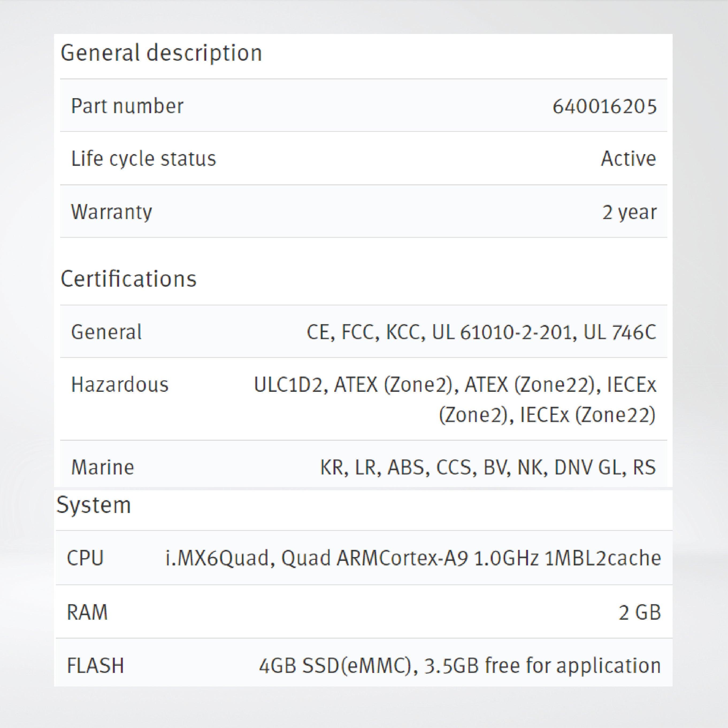Click the Life cycle status label
728x728 pixels.
point(144,159)
